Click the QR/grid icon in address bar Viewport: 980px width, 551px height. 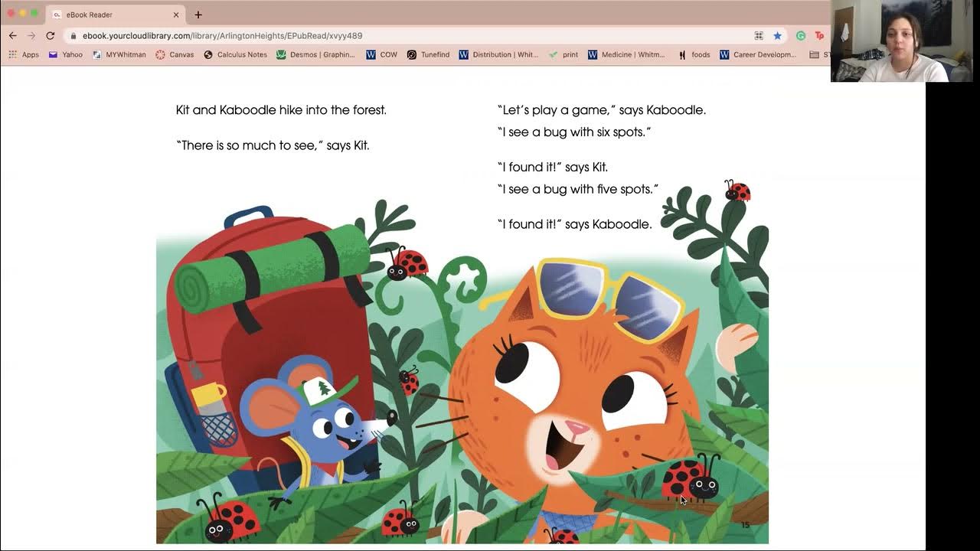tap(759, 35)
